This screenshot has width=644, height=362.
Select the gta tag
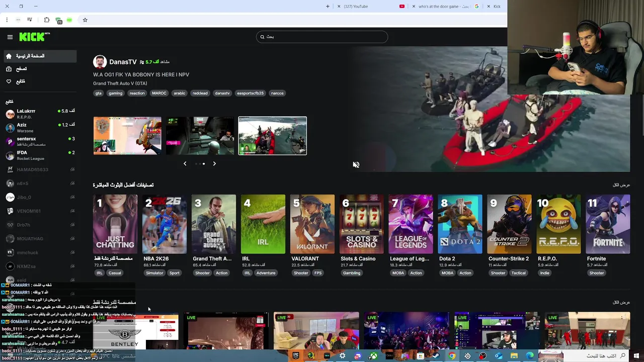coord(99,93)
